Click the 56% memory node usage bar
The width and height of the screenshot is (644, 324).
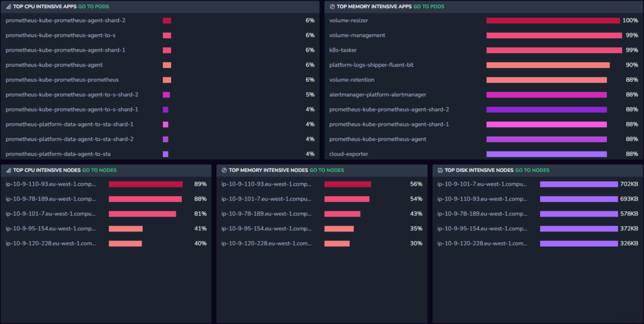pyautogui.click(x=348, y=184)
